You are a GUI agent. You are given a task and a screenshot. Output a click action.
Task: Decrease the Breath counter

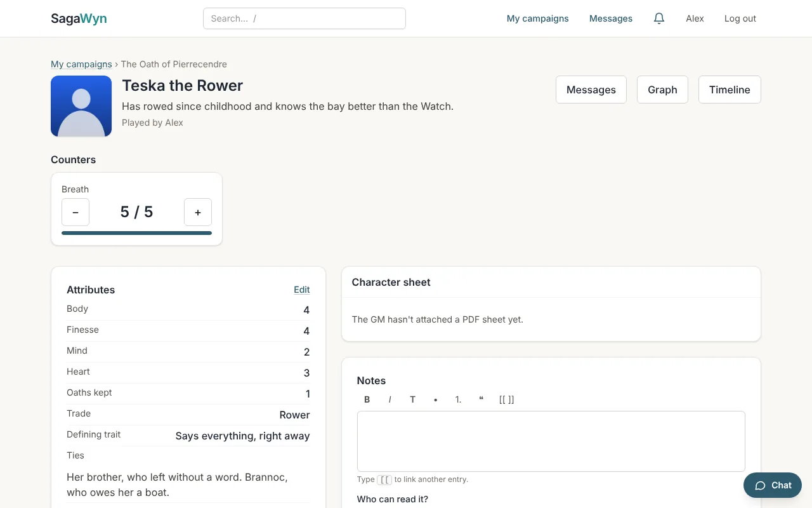[75, 212]
